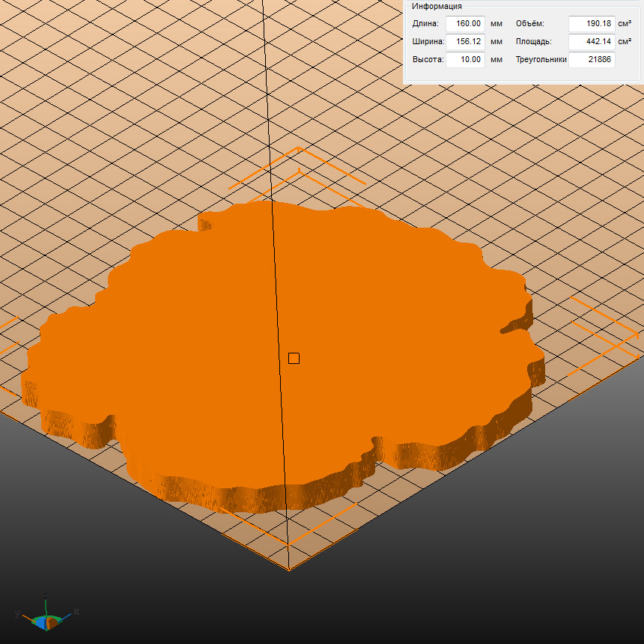Click the Площадь value field

(x=591, y=41)
